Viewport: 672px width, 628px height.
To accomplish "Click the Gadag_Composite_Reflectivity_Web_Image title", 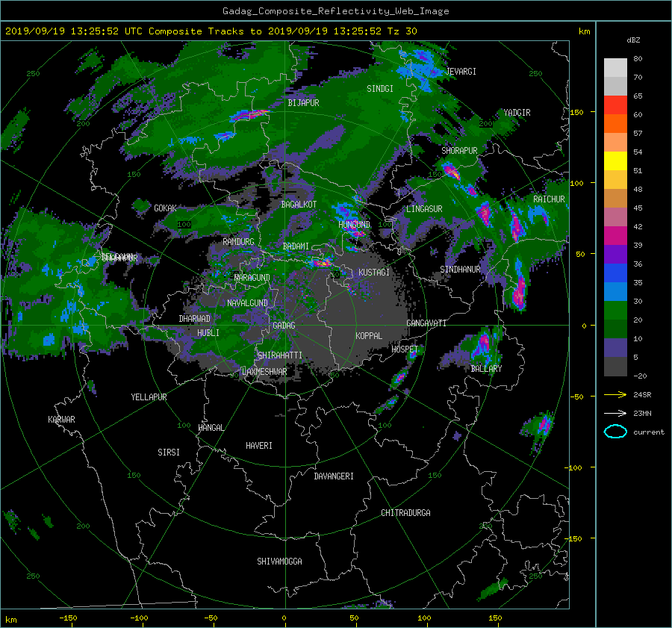I will tap(335, 11).
